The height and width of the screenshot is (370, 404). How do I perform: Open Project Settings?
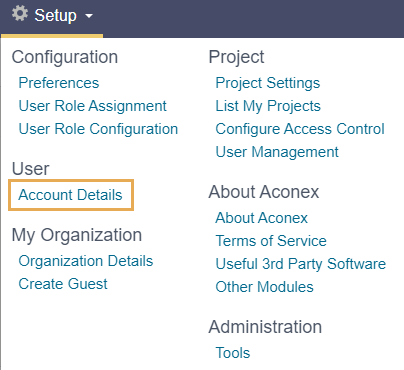pyautogui.click(x=268, y=83)
